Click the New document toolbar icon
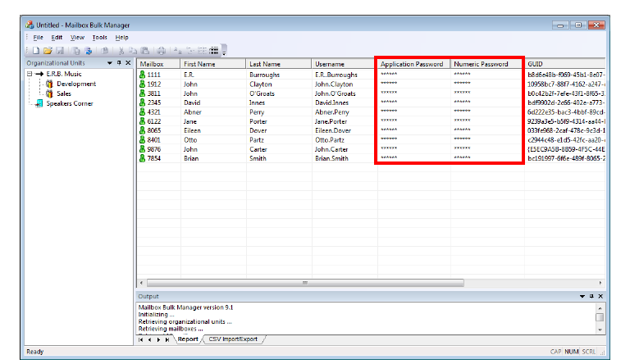The image size is (630, 364). point(36,51)
